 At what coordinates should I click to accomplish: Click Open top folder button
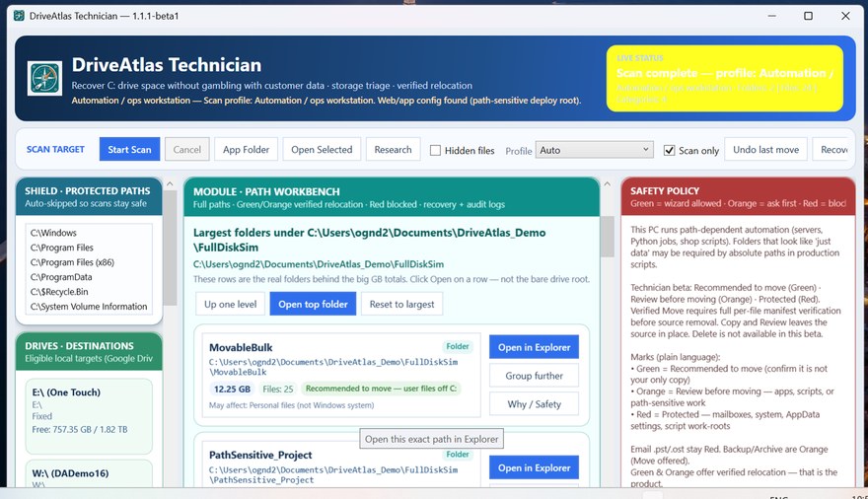pyautogui.click(x=313, y=305)
